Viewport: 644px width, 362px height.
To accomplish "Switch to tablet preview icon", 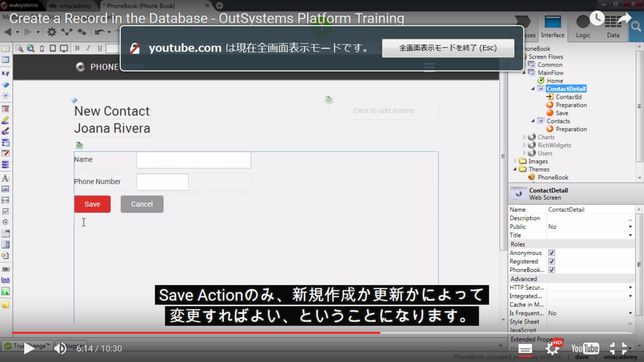I will (53, 48).
